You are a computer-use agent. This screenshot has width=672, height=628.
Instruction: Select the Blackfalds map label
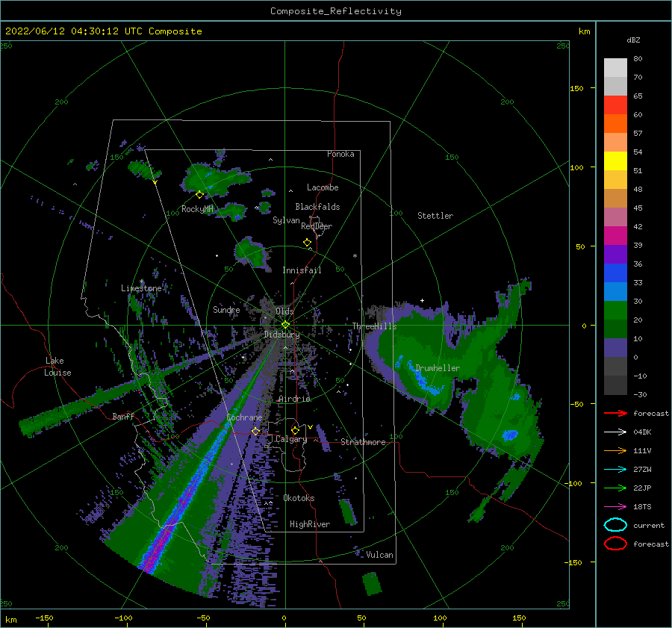pos(317,207)
